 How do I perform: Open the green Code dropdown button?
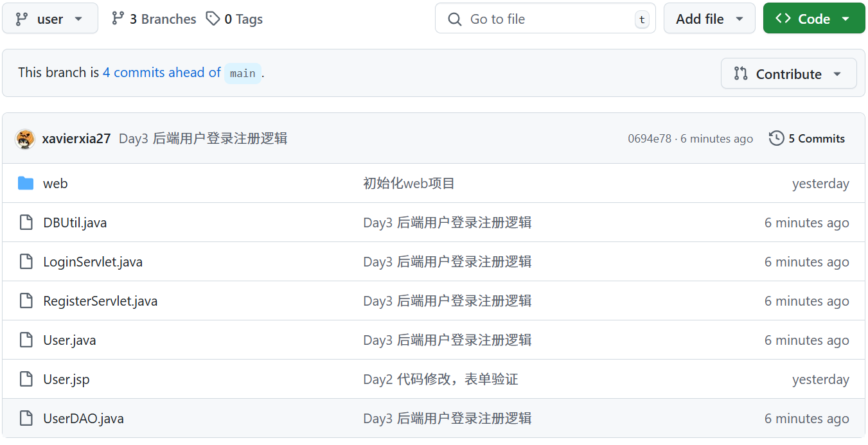[x=814, y=19]
